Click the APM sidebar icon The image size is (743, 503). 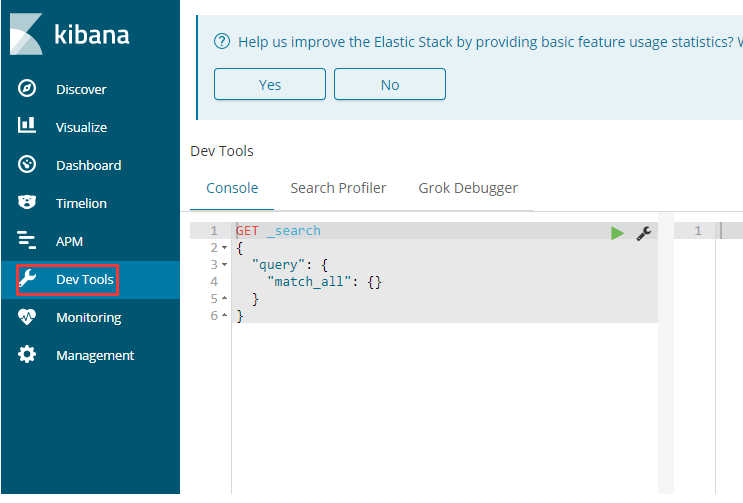click(x=28, y=241)
